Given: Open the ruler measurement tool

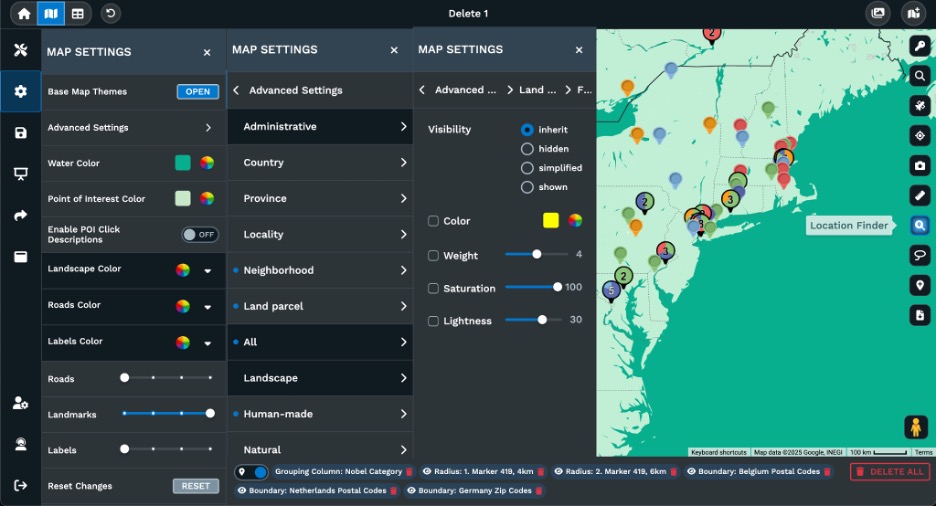Looking at the screenshot, I should pos(920,195).
